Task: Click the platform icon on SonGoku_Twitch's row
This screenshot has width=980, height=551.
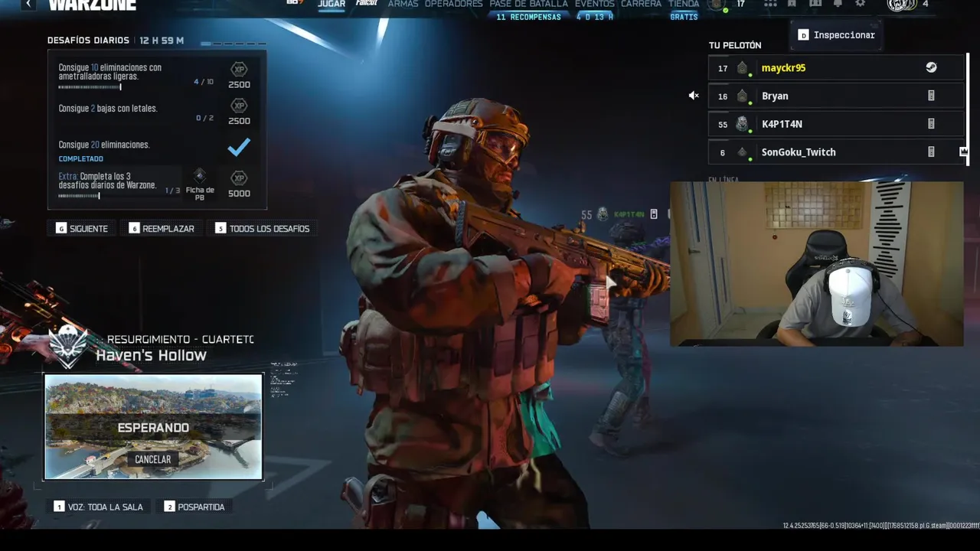Action: [x=931, y=152]
